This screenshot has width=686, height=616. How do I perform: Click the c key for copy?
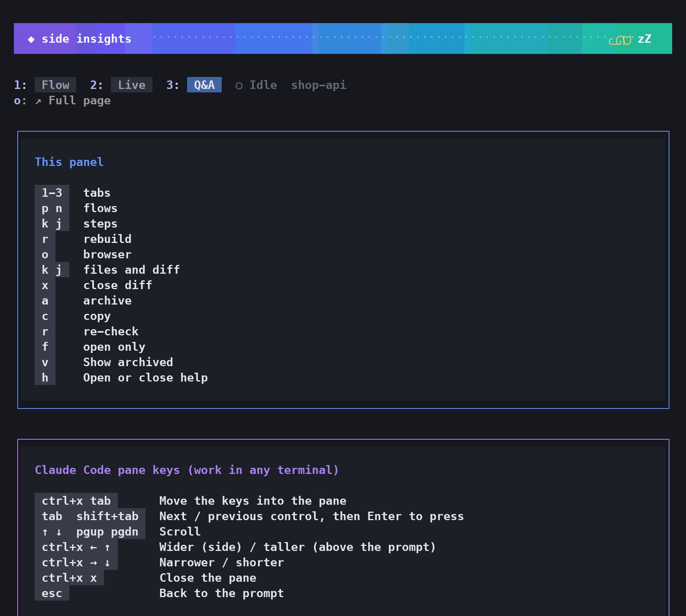coord(45,316)
